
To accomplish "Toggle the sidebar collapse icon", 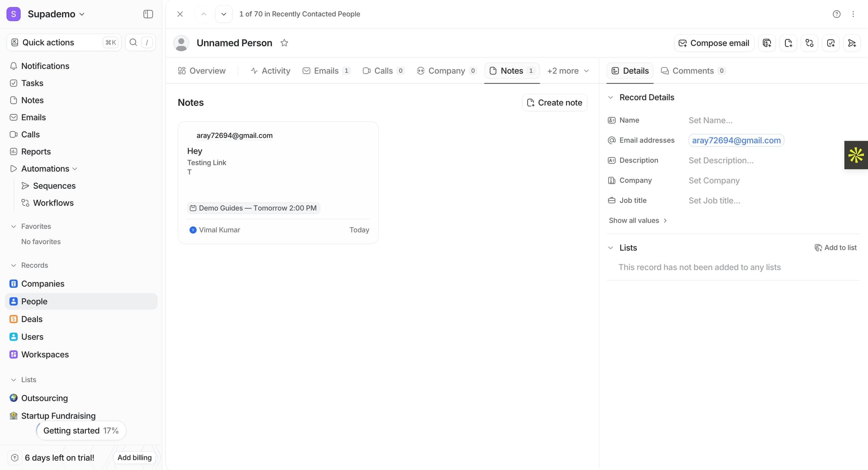I will (x=148, y=14).
